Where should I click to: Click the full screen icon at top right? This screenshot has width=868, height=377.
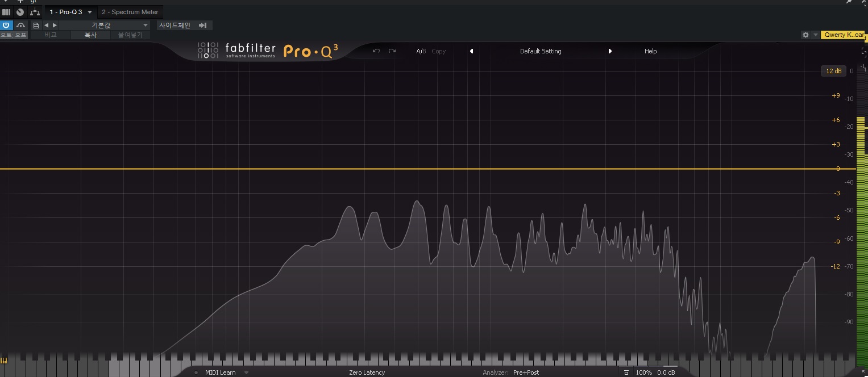864,51
